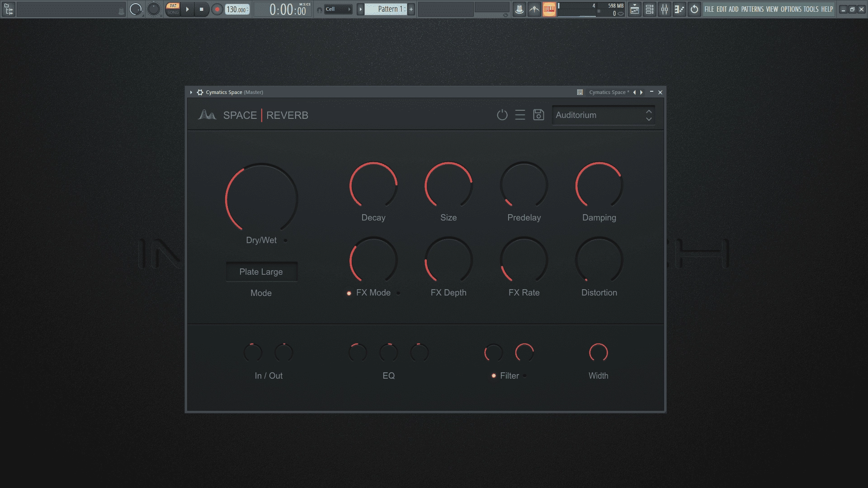868x488 pixels.
Task: Open the EDIT menu
Action: point(722,9)
